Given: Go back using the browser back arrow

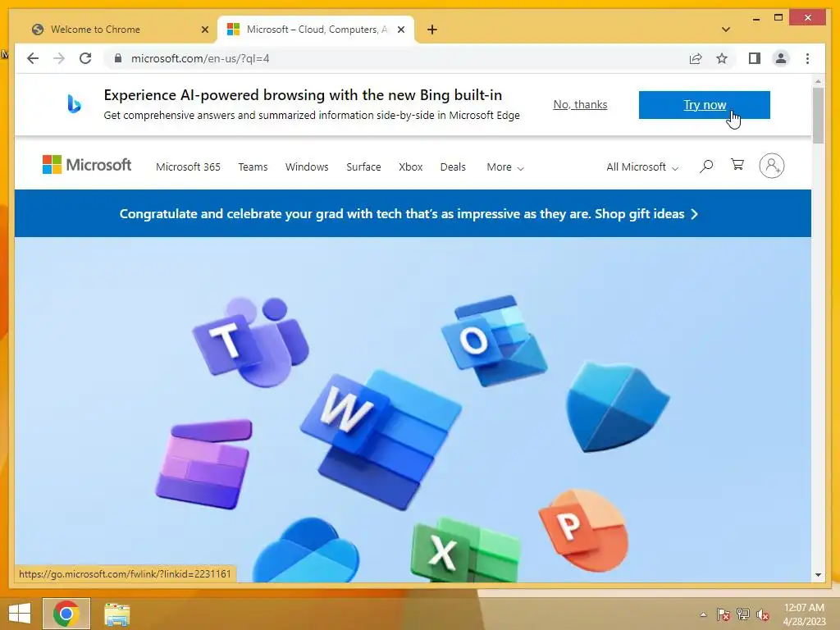Looking at the screenshot, I should point(33,58).
